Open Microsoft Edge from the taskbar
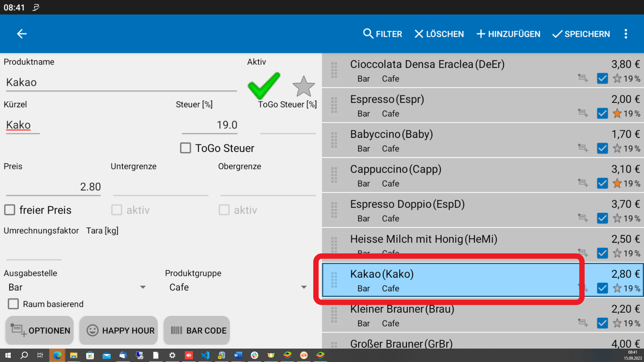 point(57,355)
